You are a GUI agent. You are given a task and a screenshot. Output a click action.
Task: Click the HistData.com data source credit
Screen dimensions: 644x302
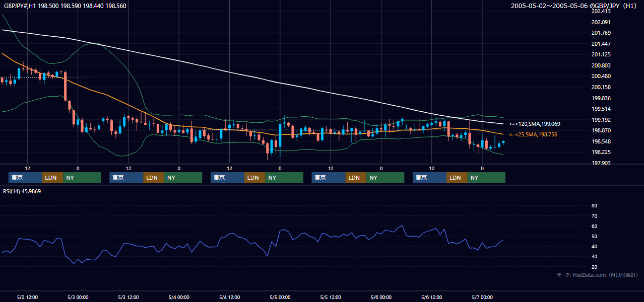(598, 275)
